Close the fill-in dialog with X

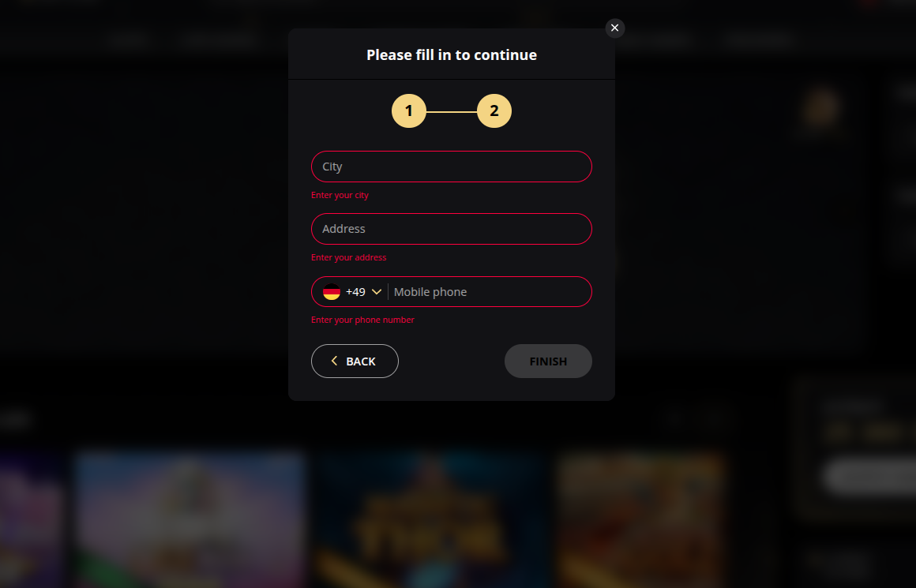click(615, 28)
